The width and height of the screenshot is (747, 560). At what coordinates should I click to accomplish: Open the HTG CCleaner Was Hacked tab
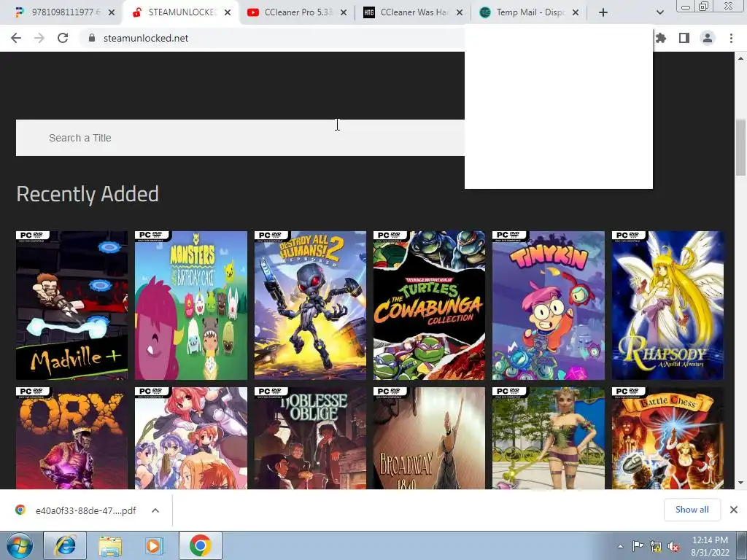click(412, 12)
